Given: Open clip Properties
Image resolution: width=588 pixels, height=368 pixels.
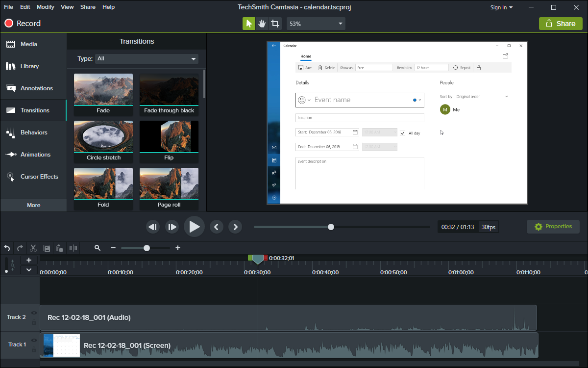Looking at the screenshot, I should 553,226.
